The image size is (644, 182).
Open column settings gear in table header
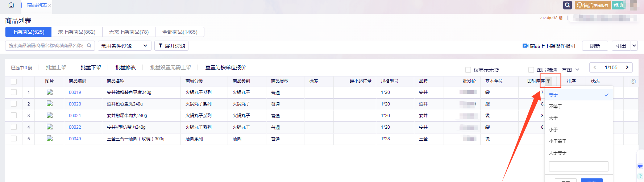tap(633, 81)
